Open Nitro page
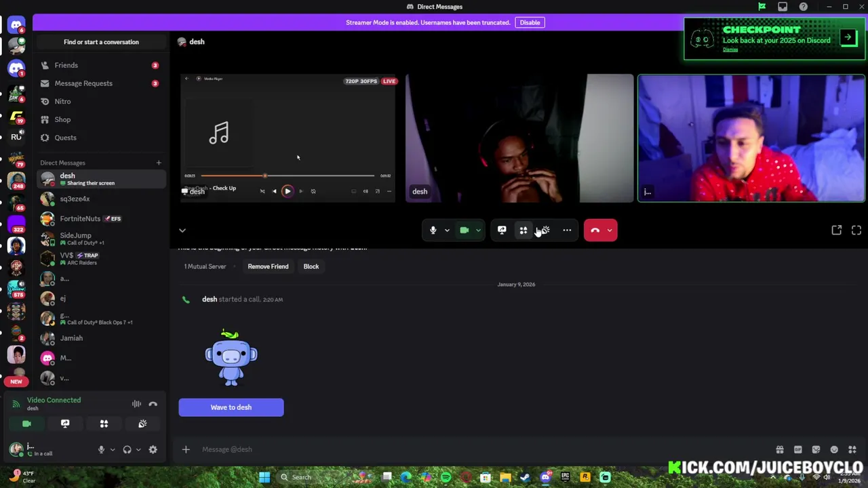This screenshot has width=868, height=488. pyautogui.click(x=101, y=102)
